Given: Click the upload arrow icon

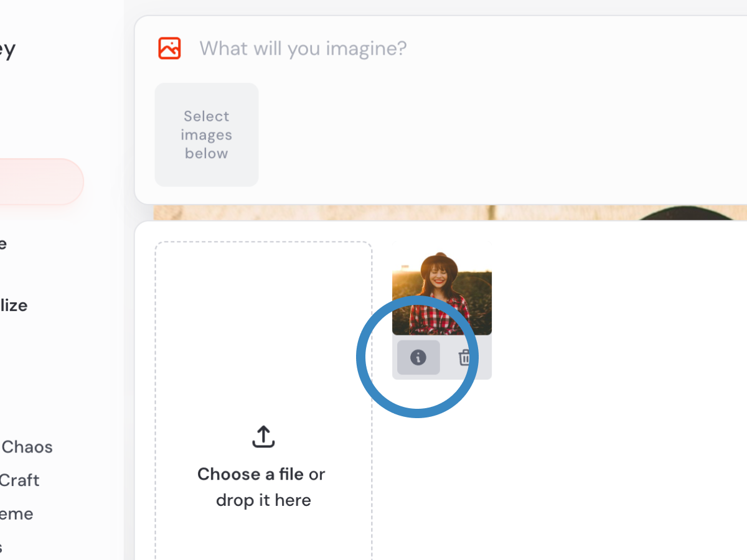Looking at the screenshot, I should tap(263, 437).
